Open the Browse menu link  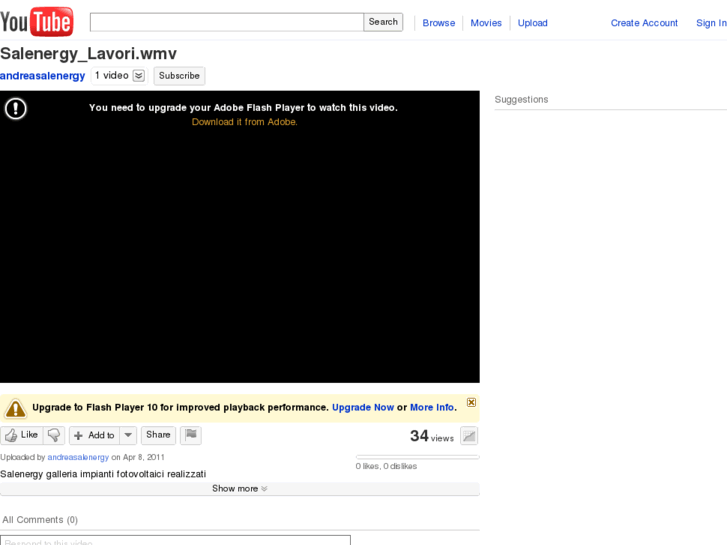point(439,23)
